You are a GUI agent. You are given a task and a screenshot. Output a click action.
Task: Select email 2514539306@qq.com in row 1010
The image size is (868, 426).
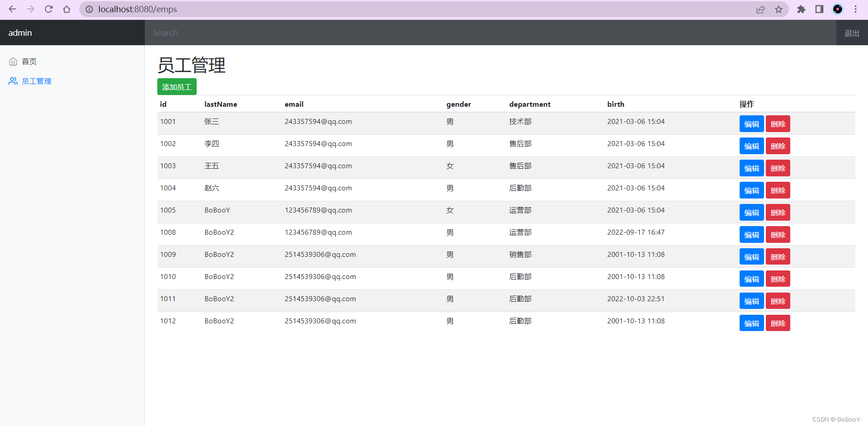[320, 276]
